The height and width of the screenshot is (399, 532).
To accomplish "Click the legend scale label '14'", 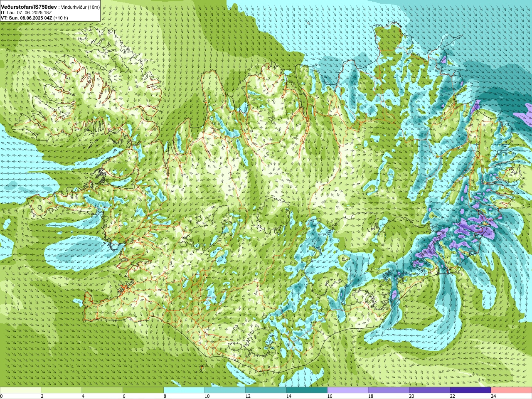I will pyautogui.click(x=288, y=396).
